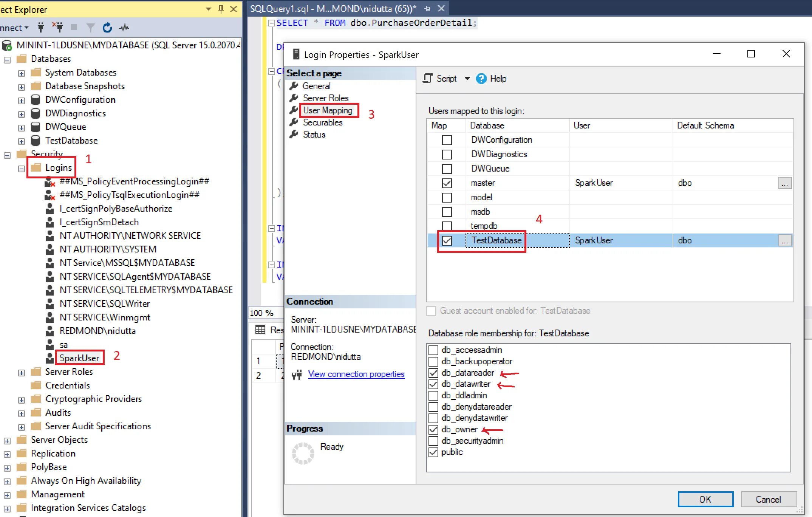812x517 pixels.
Task: Check the db_ddladmin role checkbox
Action: tap(433, 395)
